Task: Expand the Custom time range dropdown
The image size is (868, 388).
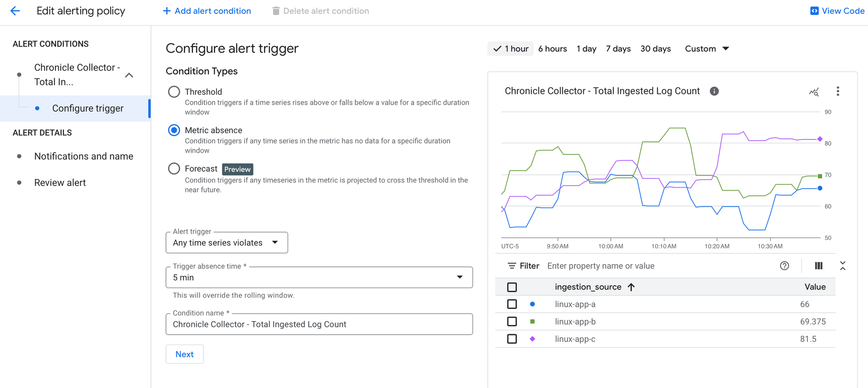Action: tap(707, 49)
